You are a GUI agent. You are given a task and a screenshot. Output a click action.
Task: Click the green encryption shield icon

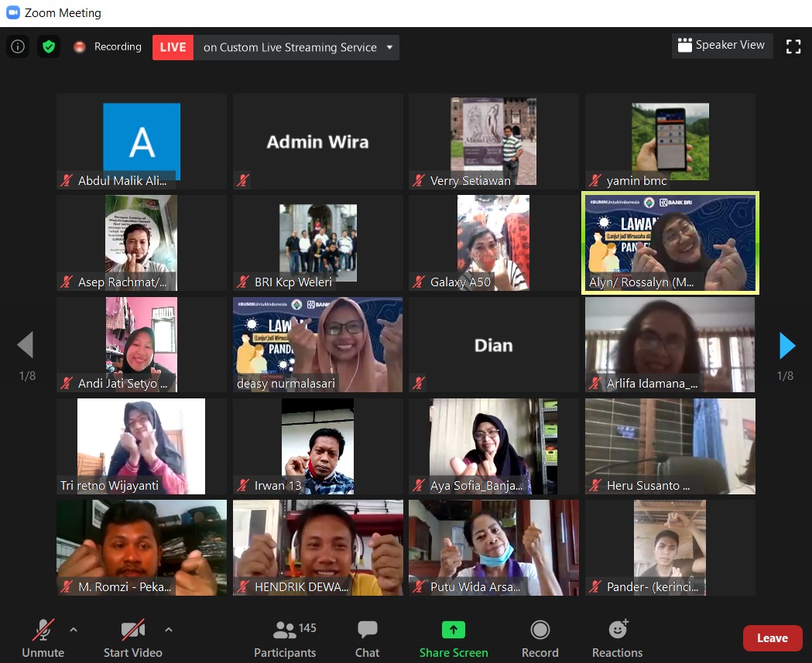pos(49,46)
